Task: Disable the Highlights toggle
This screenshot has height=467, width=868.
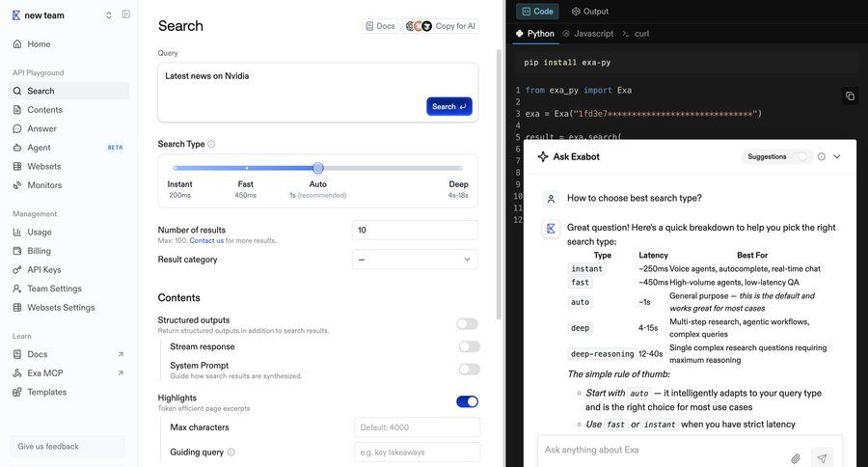Action: 467,401
